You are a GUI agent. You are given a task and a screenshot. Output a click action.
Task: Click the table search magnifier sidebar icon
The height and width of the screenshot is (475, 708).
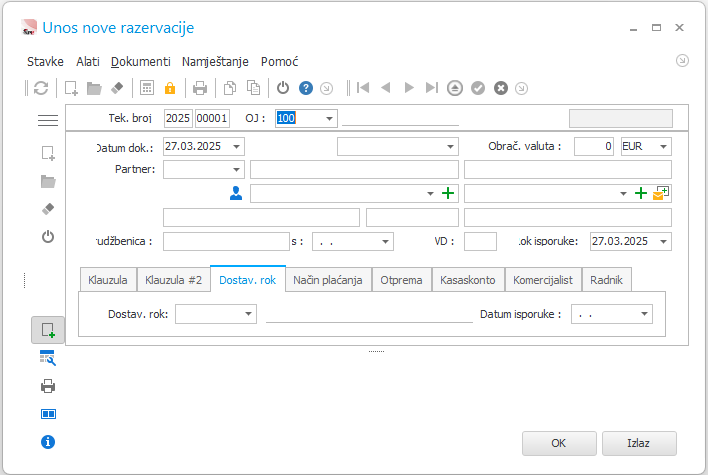(48, 358)
